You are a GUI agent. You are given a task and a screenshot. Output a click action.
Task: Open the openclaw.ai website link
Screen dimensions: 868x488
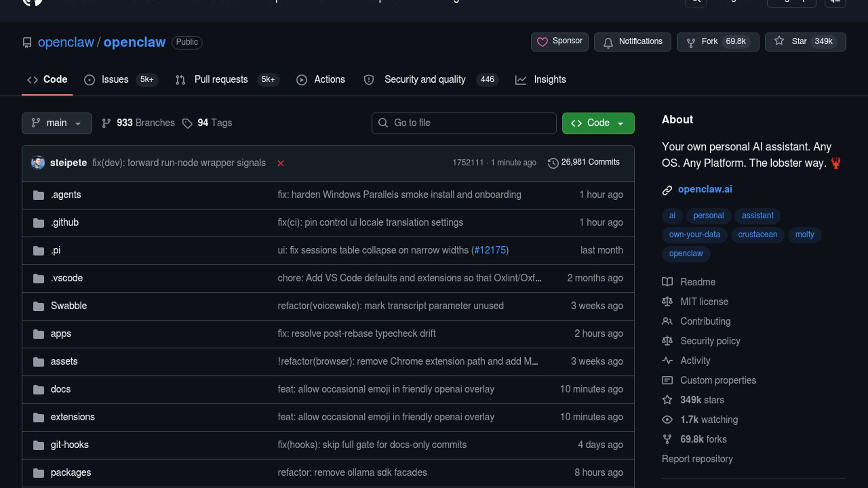704,189
